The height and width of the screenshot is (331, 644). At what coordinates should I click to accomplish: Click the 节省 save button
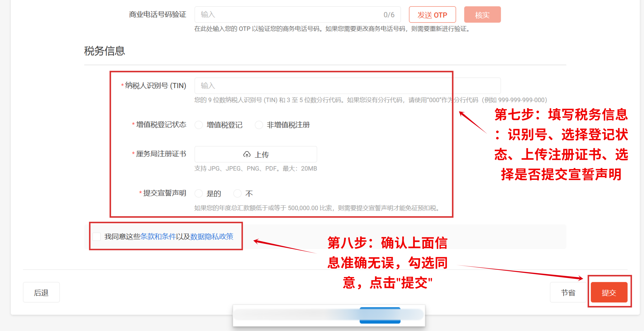(x=568, y=292)
